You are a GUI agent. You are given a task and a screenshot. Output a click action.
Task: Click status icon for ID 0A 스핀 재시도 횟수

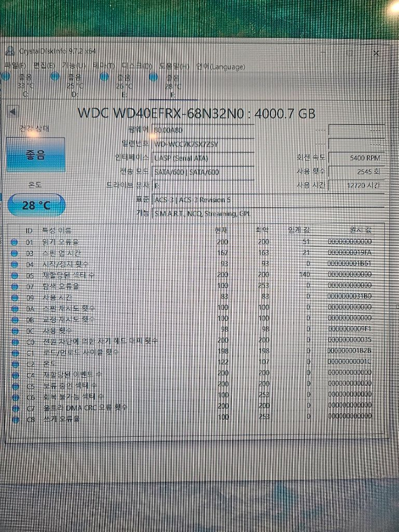(14, 309)
